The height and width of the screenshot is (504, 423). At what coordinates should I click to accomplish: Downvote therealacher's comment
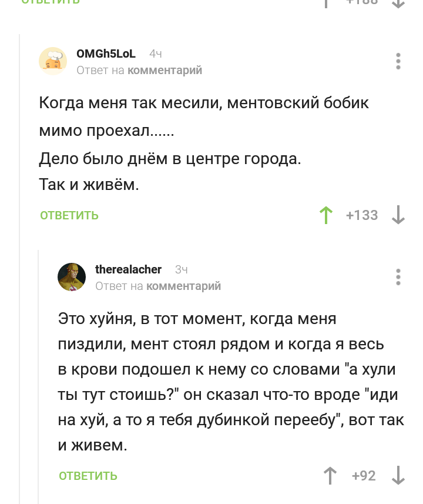(x=398, y=475)
